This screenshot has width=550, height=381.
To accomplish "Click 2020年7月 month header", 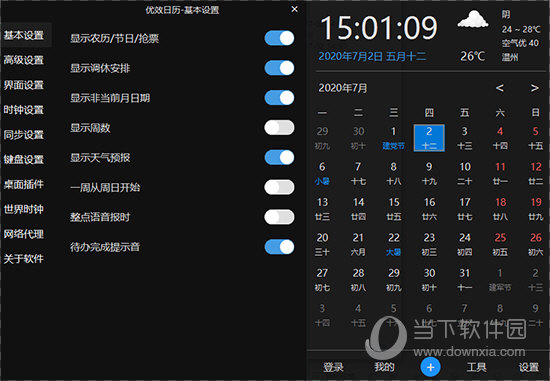I will click(x=343, y=88).
